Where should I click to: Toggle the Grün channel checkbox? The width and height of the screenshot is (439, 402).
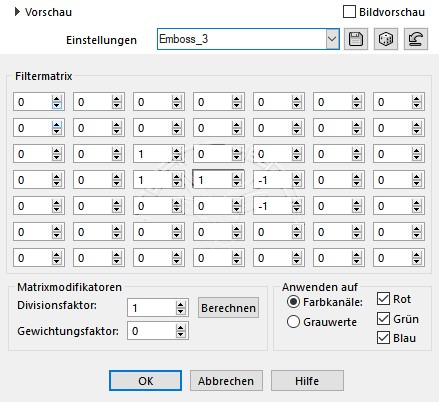click(x=383, y=319)
